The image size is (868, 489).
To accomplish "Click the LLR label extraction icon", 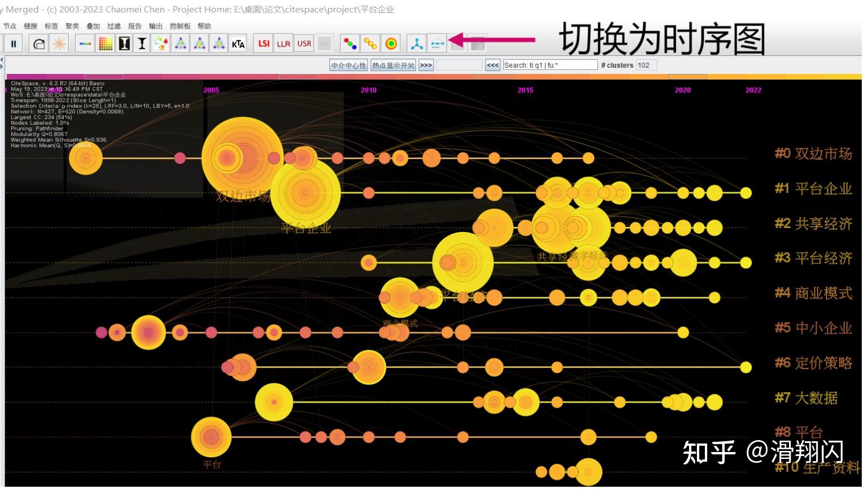I will point(284,43).
